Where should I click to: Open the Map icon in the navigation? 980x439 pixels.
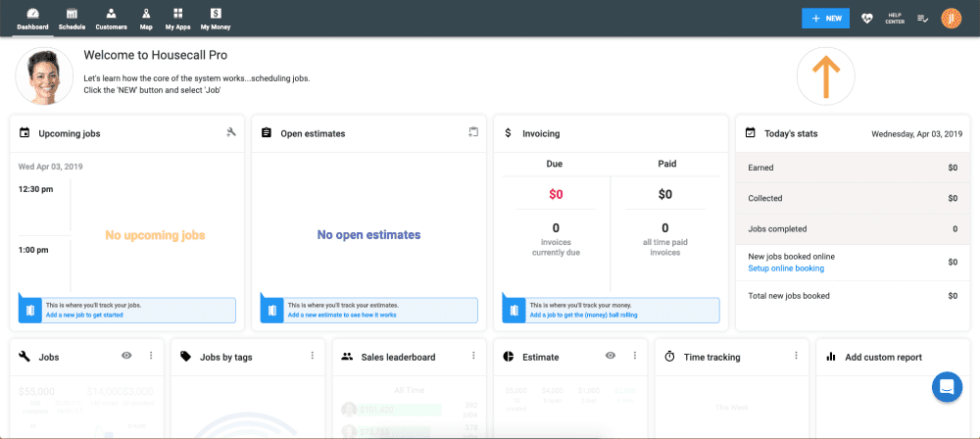[x=146, y=19]
